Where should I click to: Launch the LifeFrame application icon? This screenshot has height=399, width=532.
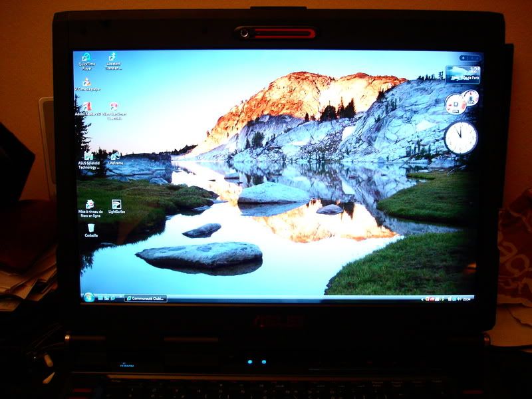tap(114, 156)
